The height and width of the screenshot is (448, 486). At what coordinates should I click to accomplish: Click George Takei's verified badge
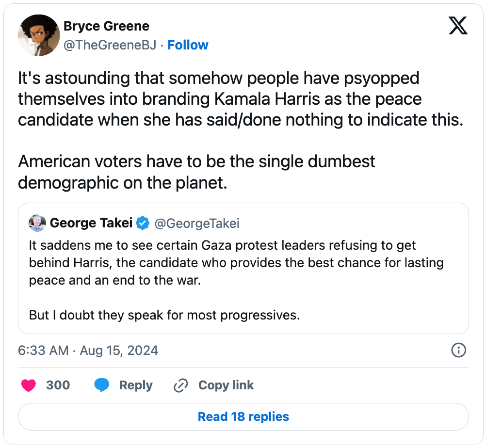(x=143, y=223)
